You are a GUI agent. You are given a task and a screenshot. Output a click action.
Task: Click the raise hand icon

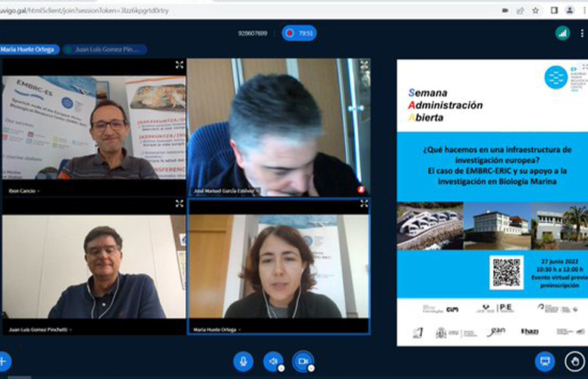pyautogui.click(x=576, y=362)
